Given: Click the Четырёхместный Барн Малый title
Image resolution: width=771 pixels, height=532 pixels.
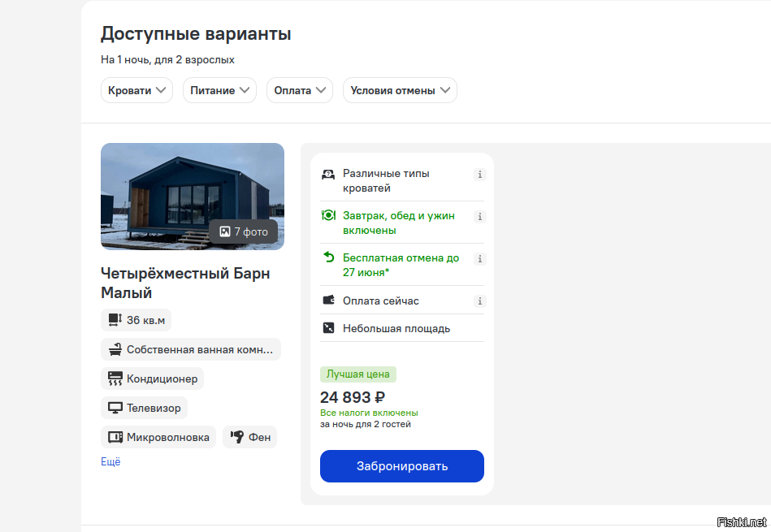Looking at the screenshot, I should (x=185, y=283).
